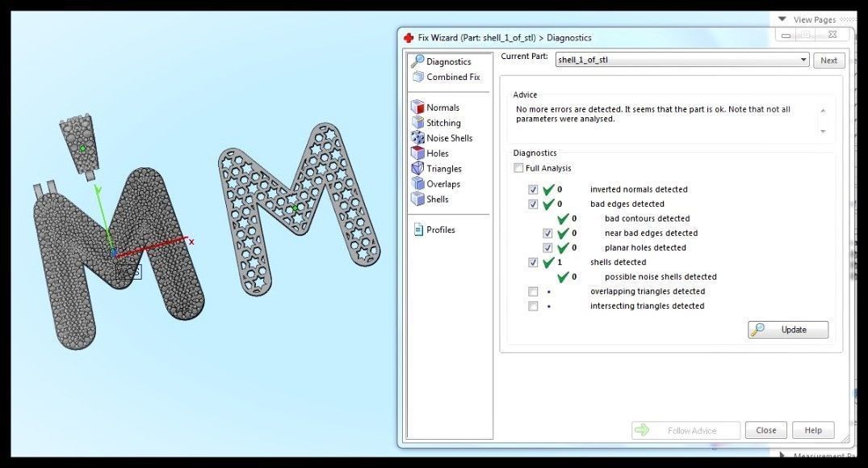Click the red cross Fix Wizard icon
Viewport: 868px width, 468px height.
409,38
